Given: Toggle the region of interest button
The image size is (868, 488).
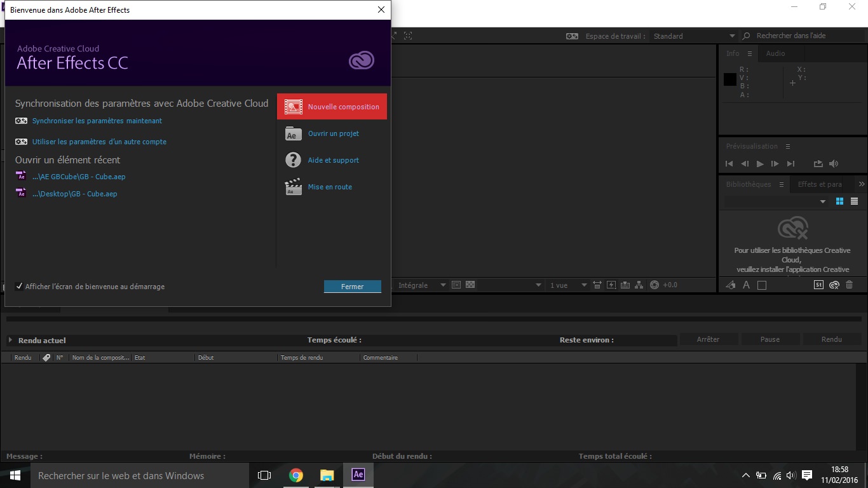Looking at the screenshot, I should pyautogui.click(x=456, y=285).
